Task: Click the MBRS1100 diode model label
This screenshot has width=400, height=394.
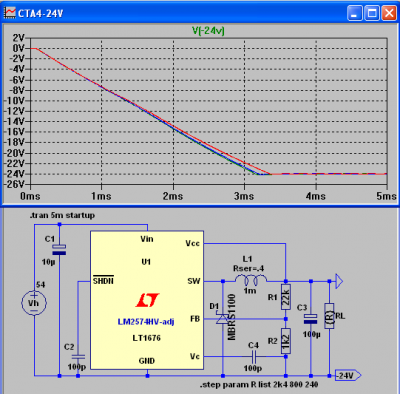Action: coord(231,317)
